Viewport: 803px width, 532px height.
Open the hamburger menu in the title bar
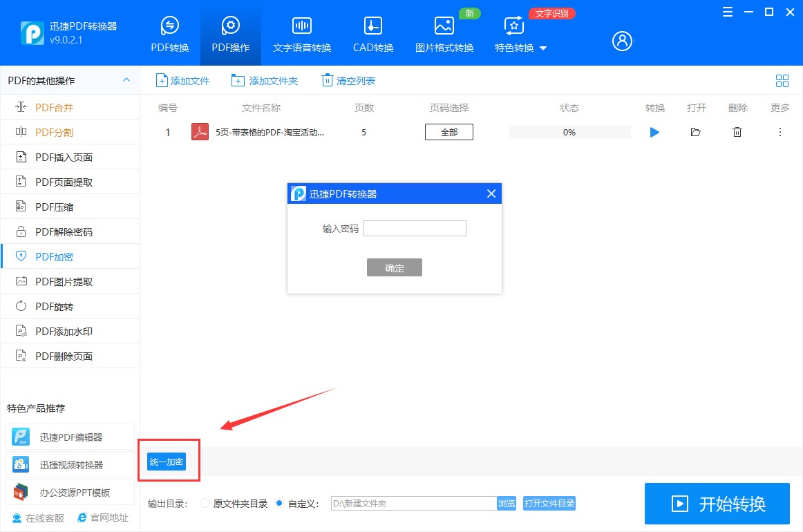pyautogui.click(x=727, y=12)
